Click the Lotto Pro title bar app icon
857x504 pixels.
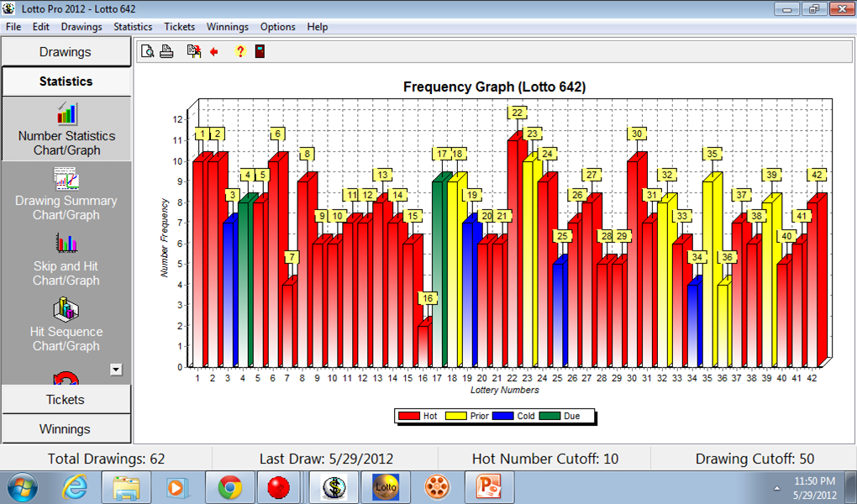[x=8, y=8]
